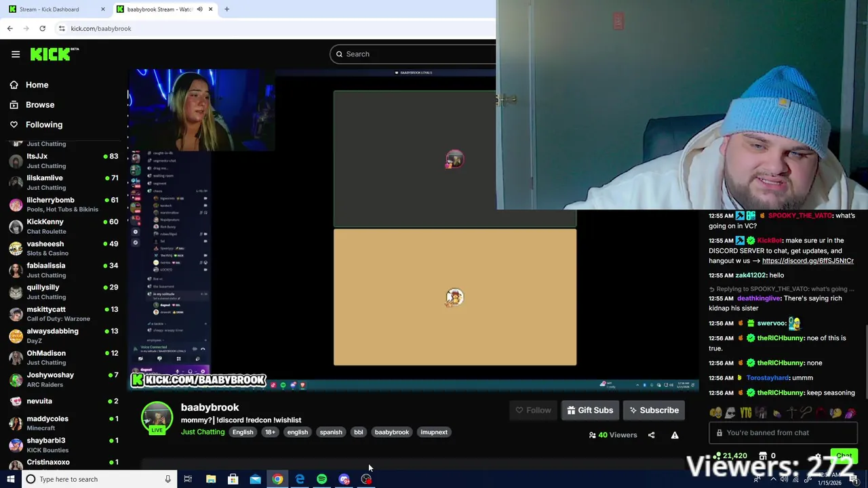Open maddycoles Minecraft channel
The width and height of the screenshot is (868, 488).
click(x=64, y=423)
